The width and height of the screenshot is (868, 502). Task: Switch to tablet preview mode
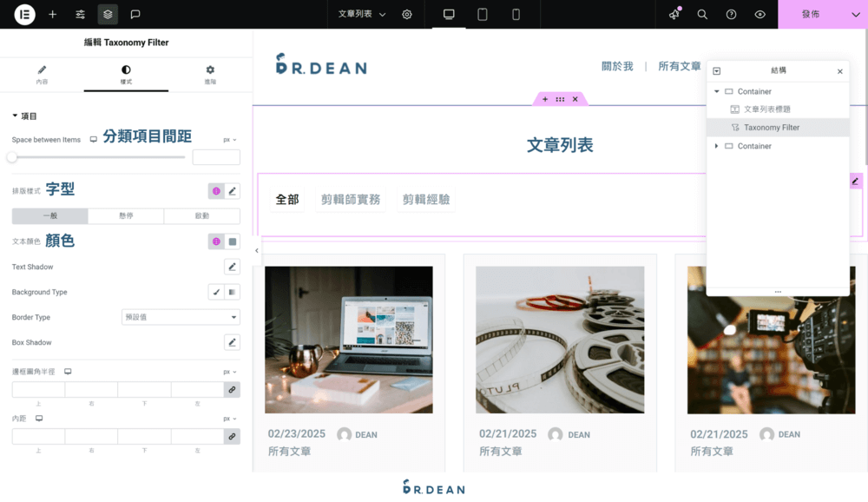point(482,14)
